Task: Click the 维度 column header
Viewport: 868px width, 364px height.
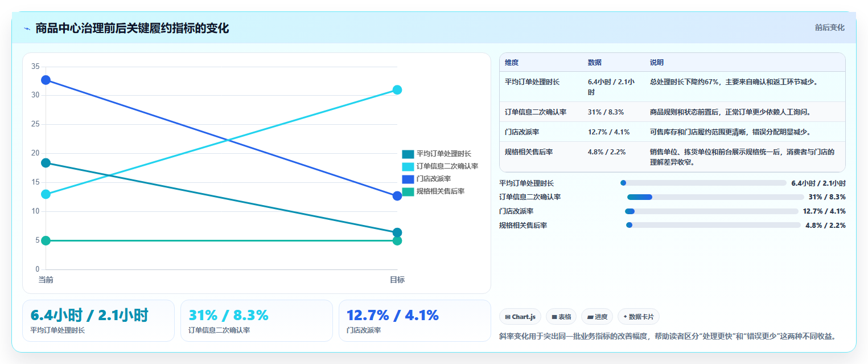Action: [512, 63]
